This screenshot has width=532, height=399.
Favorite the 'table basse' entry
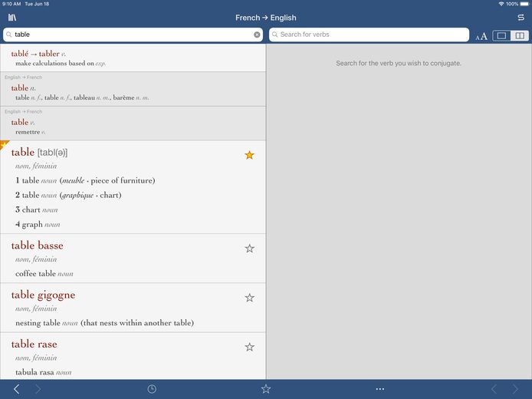249,249
